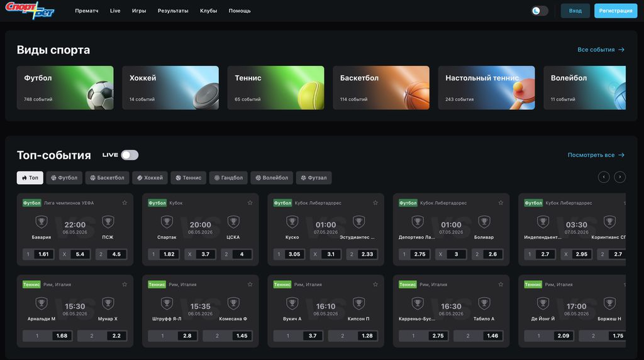Open the Live menu item
This screenshot has height=360, width=644.
pos(115,11)
